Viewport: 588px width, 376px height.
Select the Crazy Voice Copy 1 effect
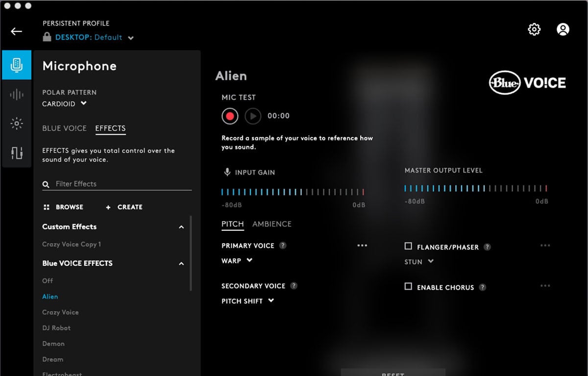pos(72,244)
